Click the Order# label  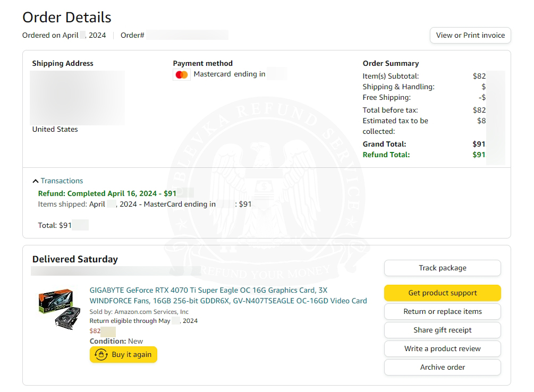point(132,36)
